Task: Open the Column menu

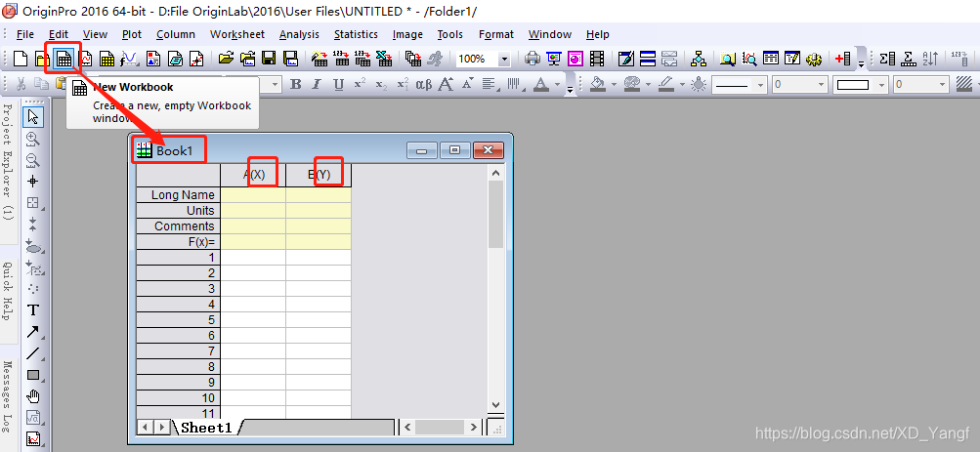Action: (x=176, y=34)
